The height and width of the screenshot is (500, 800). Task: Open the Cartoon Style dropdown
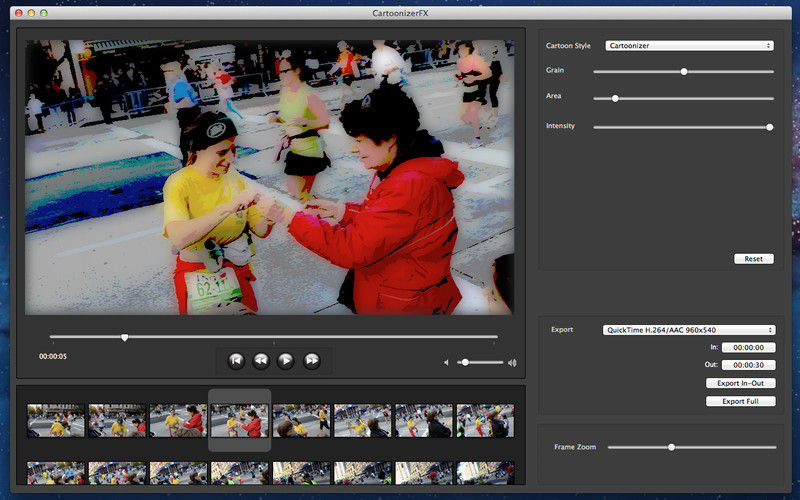(x=689, y=46)
